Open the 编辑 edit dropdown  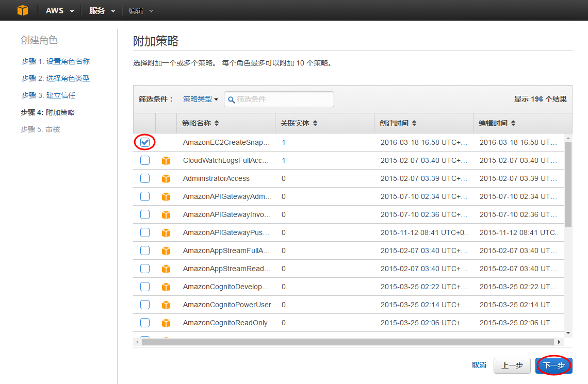(x=141, y=11)
